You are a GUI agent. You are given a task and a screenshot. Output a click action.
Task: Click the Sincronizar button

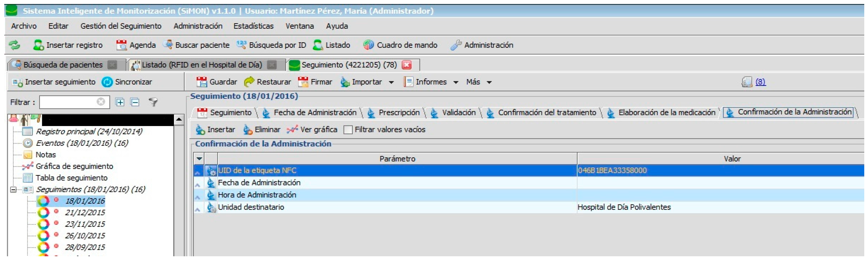[x=127, y=82]
